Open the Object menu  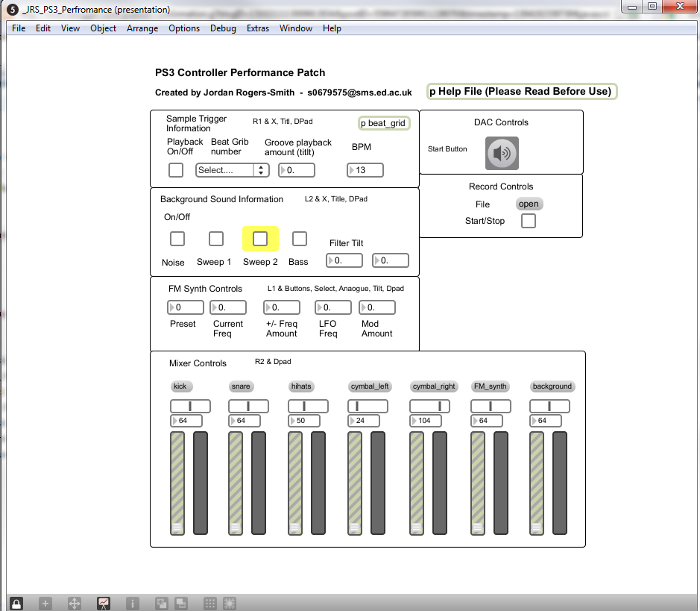coord(103,28)
